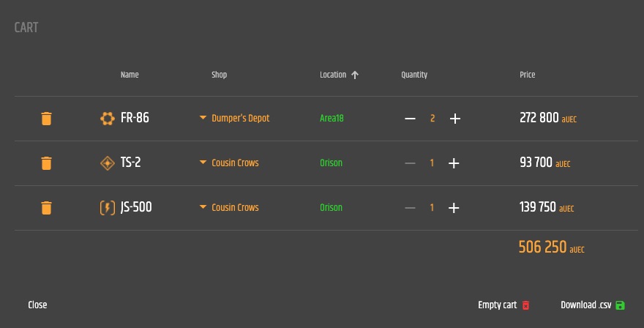Close the cart dialog
This screenshot has width=644, height=328.
[37, 305]
